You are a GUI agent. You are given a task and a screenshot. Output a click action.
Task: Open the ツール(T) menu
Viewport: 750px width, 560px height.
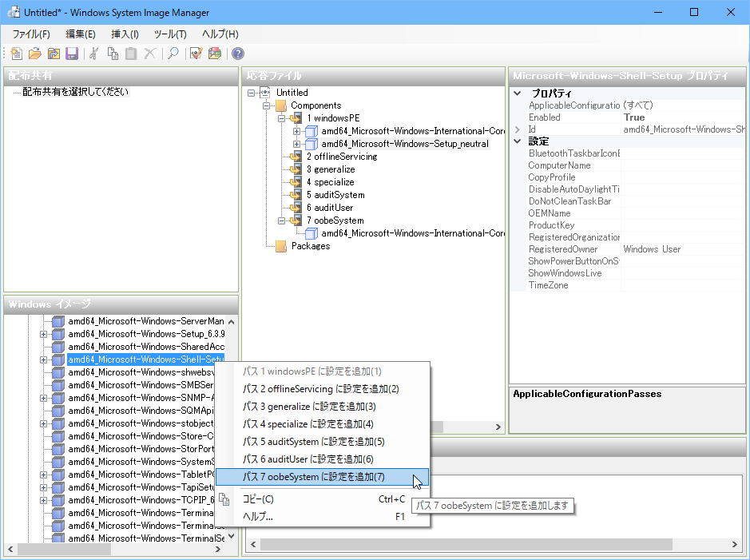pyautogui.click(x=170, y=34)
